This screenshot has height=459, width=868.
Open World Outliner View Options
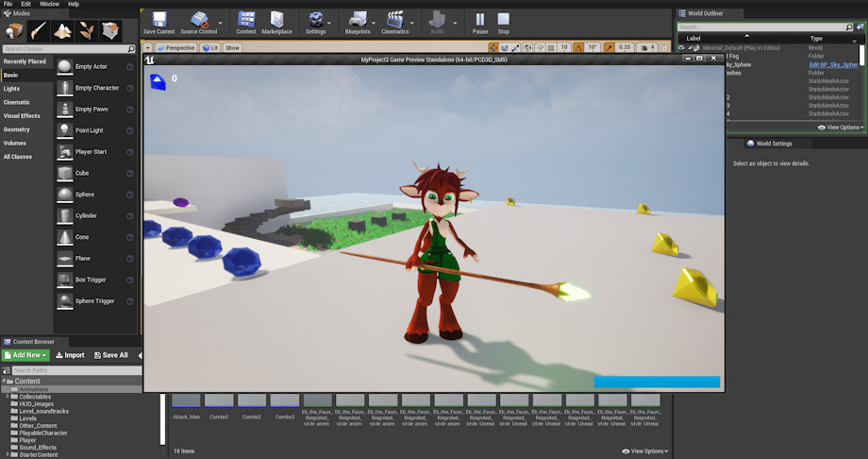(841, 127)
